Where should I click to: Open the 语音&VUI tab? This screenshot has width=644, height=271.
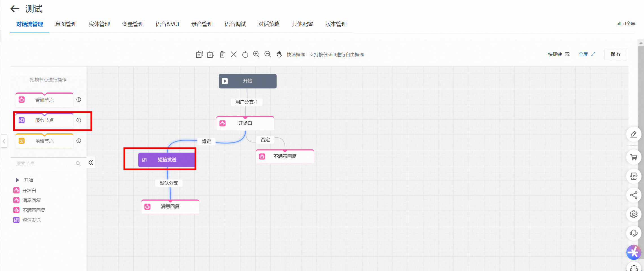167,24
